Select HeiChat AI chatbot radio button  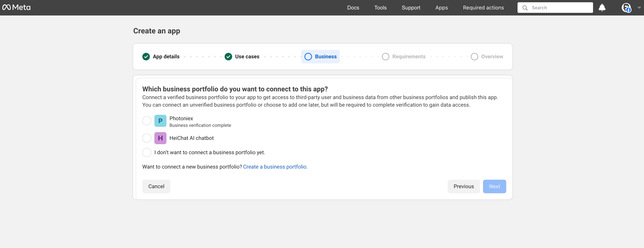[147, 138]
